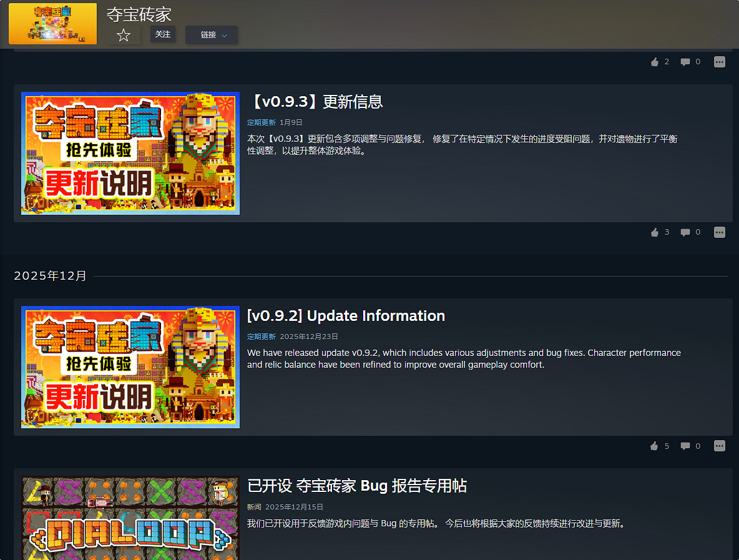Open the ellipsis menu under v0.9.2 post
This screenshot has height=560, width=739.
click(720, 446)
